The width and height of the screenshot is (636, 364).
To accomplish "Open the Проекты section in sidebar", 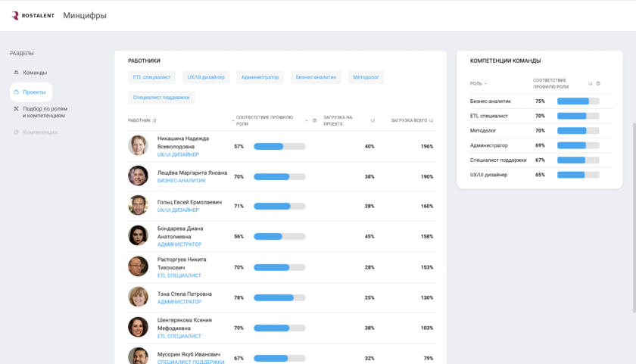I will [34, 92].
